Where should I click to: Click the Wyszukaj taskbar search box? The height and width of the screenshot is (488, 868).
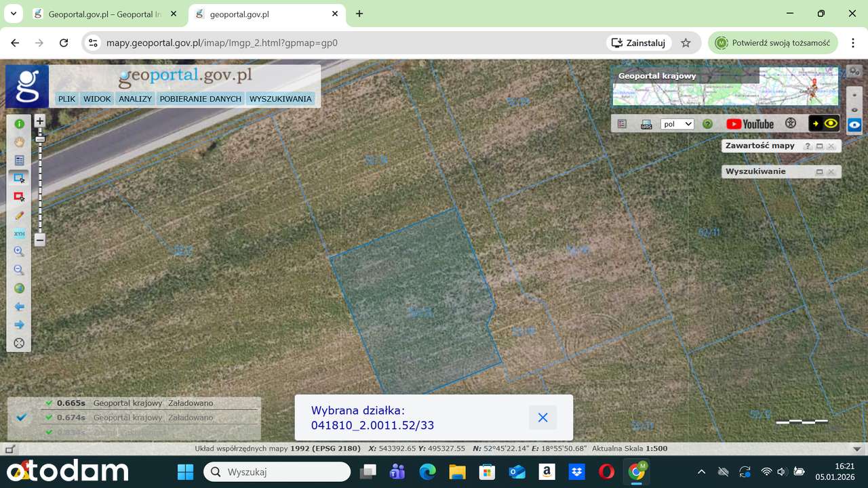click(x=277, y=472)
